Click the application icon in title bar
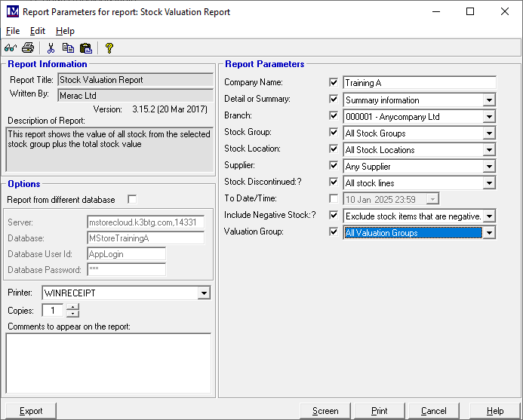This screenshot has height=420, width=523. click(x=12, y=12)
